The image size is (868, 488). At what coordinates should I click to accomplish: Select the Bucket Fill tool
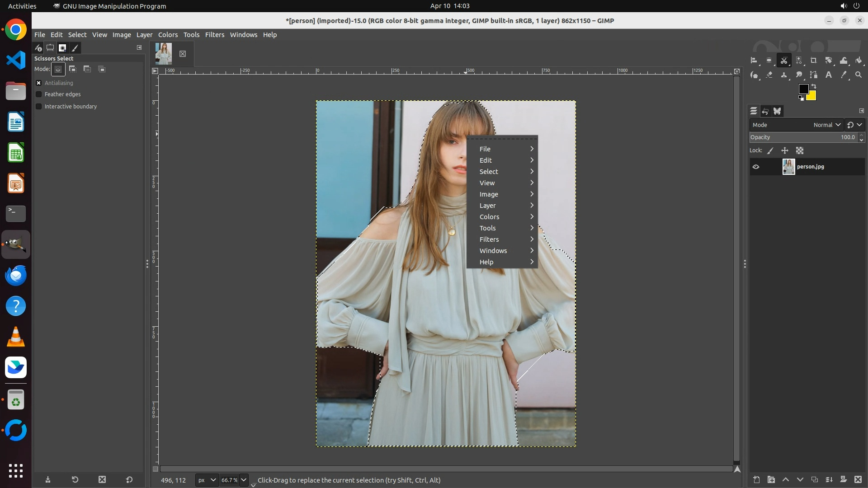[x=859, y=61]
